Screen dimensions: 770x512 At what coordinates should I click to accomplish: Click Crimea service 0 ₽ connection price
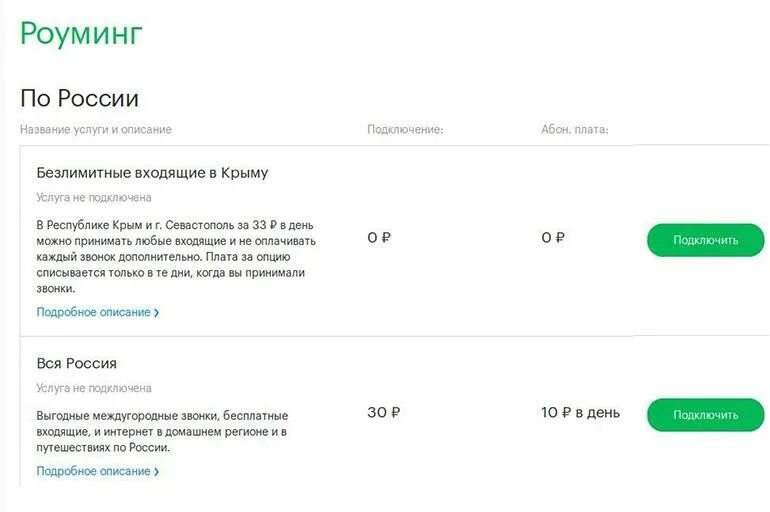(x=379, y=238)
